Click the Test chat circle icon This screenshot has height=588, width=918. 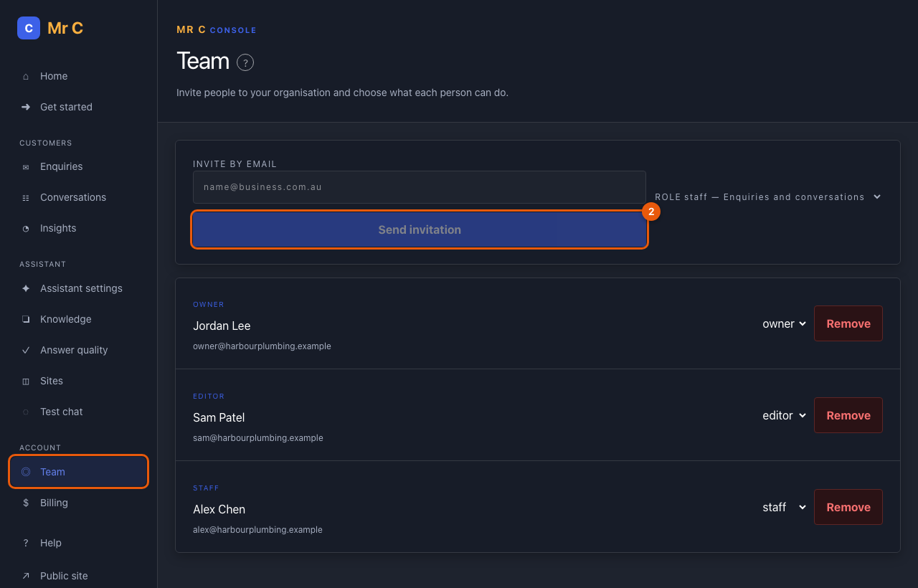(x=26, y=412)
